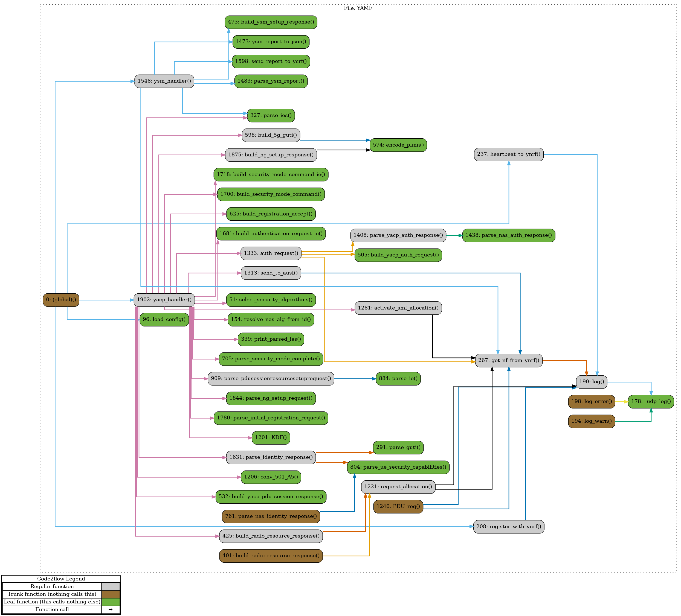Click the 'File: YAMF' cluster title

pos(358,8)
